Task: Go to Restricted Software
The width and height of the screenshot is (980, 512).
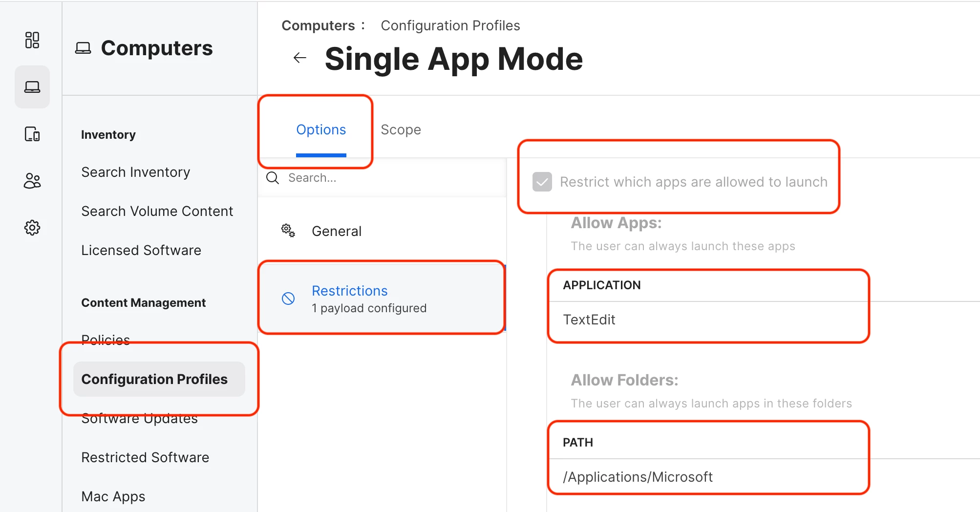Action: point(145,457)
